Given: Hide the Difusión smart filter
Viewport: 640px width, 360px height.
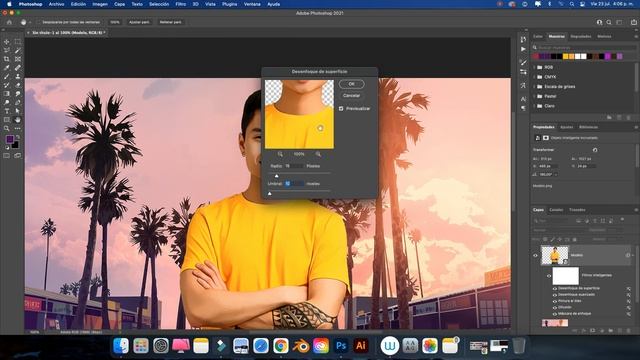Looking at the screenshot, I should [555, 307].
